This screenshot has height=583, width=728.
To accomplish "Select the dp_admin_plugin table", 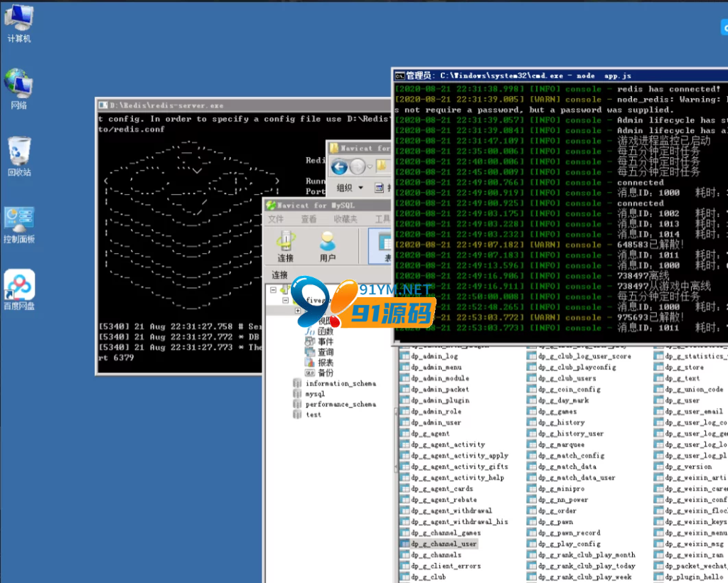I will pyautogui.click(x=439, y=400).
